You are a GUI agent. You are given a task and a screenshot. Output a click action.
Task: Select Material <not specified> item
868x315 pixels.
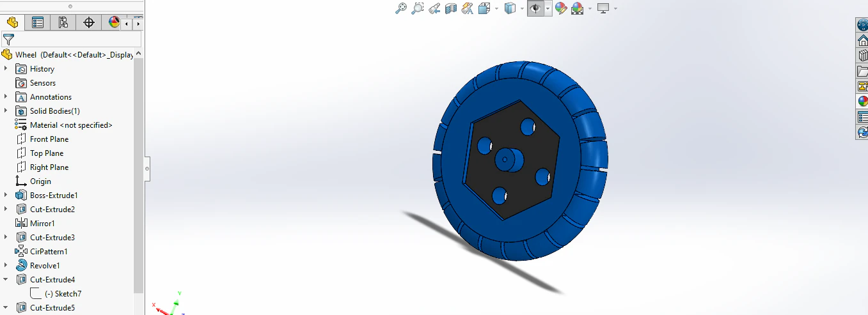[71, 125]
